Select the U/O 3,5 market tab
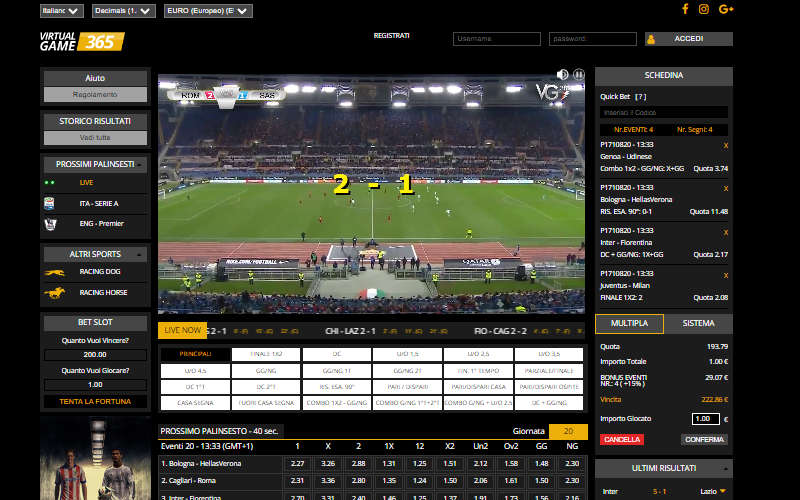The image size is (800, 500). click(x=549, y=354)
